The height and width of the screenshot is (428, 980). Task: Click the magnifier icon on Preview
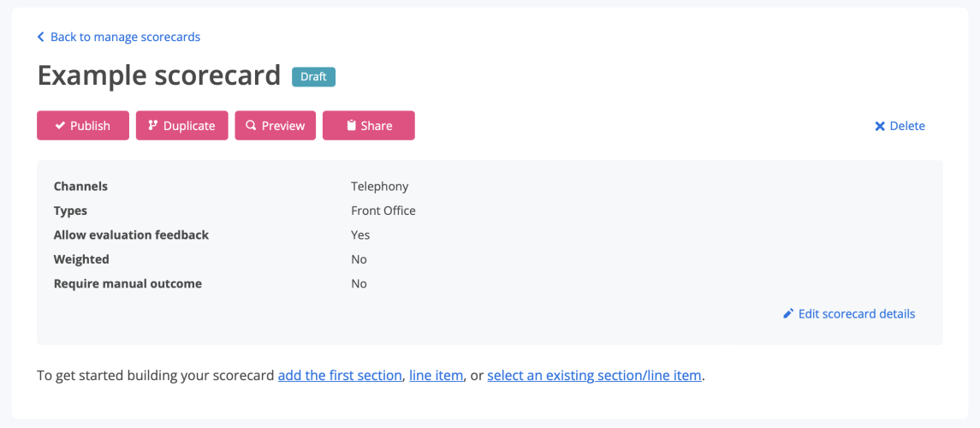tap(251, 126)
